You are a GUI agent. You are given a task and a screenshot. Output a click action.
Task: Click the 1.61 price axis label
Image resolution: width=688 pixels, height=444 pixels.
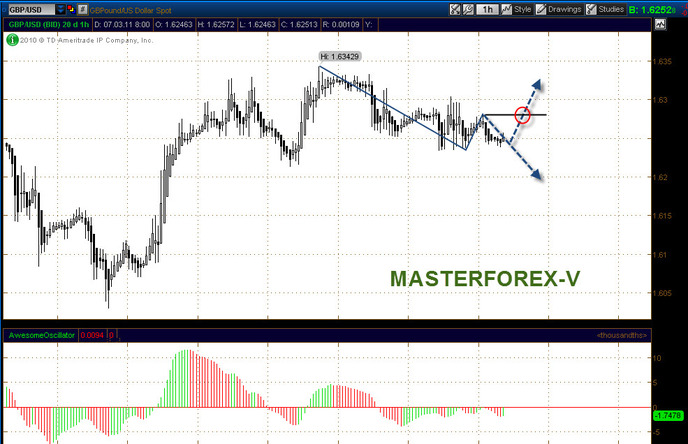pos(660,254)
